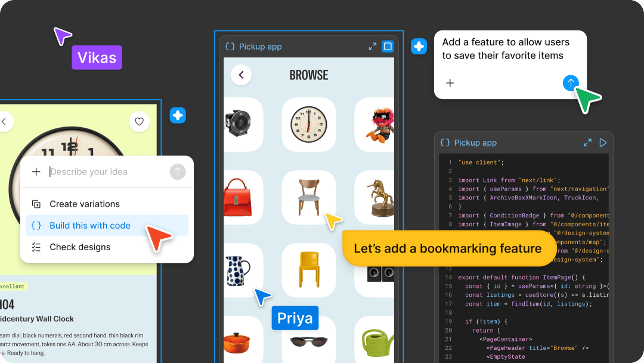Click the expand icon in the Pickup app preview header
The height and width of the screenshot is (363, 644).
pyautogui.click(x=373, y=47)
